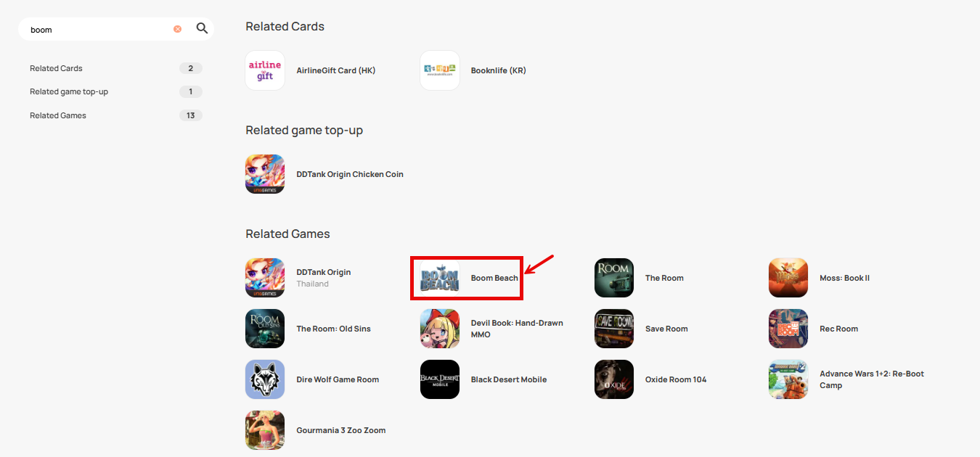Open the Rec Room game icon
980x457 pixels.
(788, 329)
